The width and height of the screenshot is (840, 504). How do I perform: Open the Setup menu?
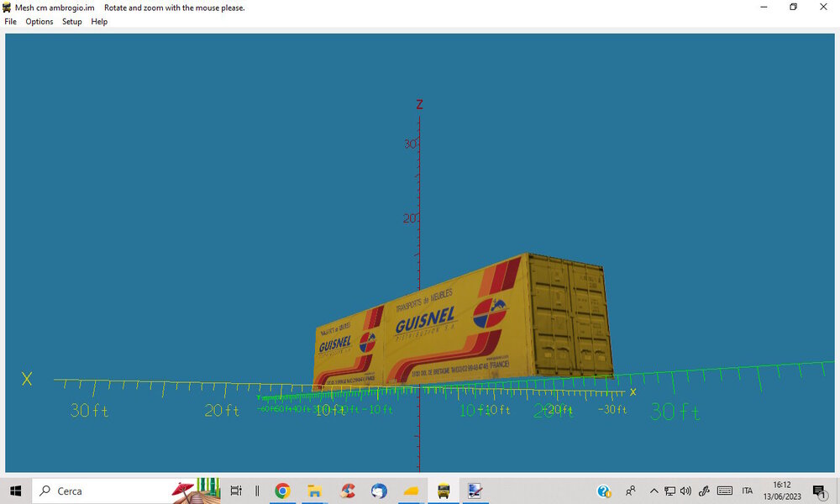click(x=71, y=22)
